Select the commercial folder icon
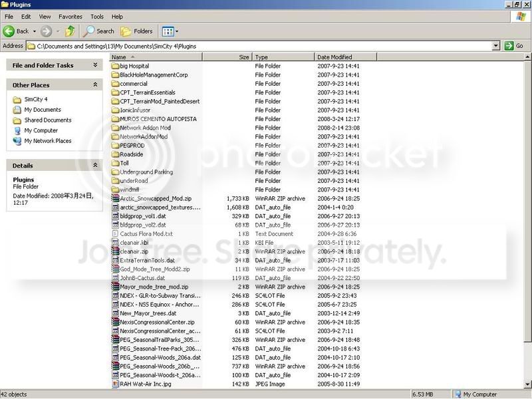 click(115, 84)
